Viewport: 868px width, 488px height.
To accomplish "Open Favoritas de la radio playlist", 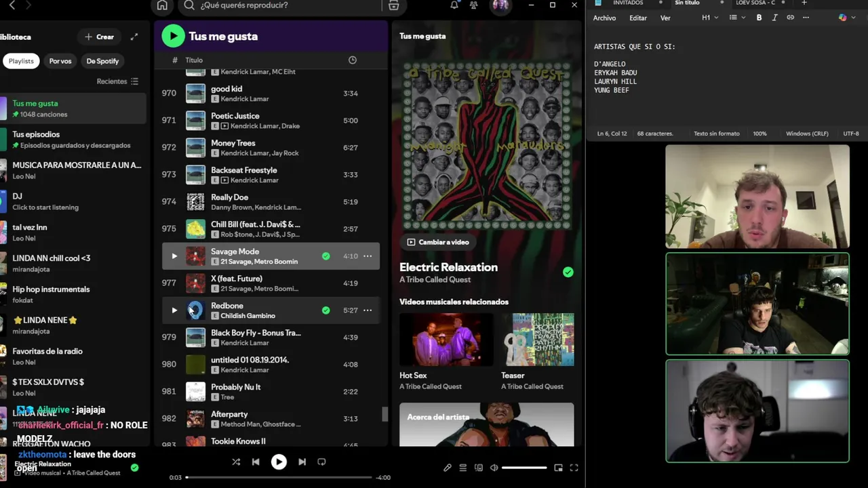I will (x=73, y=356).
